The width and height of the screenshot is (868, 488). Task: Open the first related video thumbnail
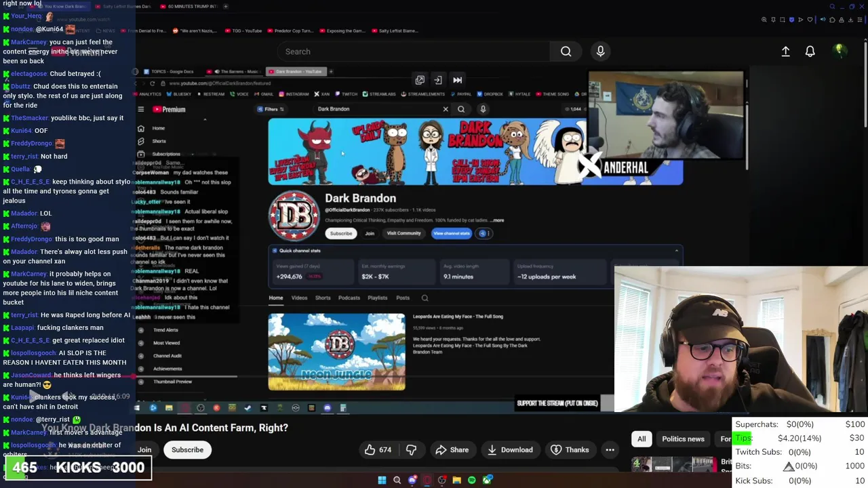tap(673, 464)
